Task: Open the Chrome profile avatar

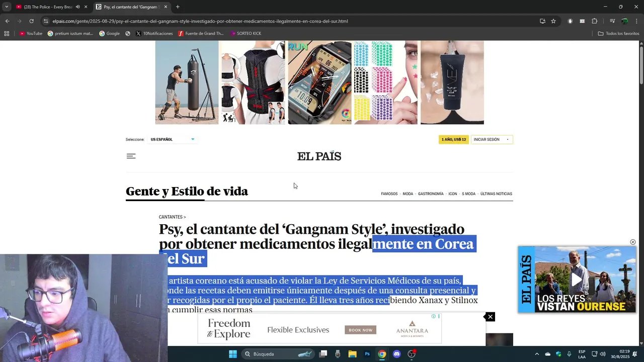Action: pos(624,21)
